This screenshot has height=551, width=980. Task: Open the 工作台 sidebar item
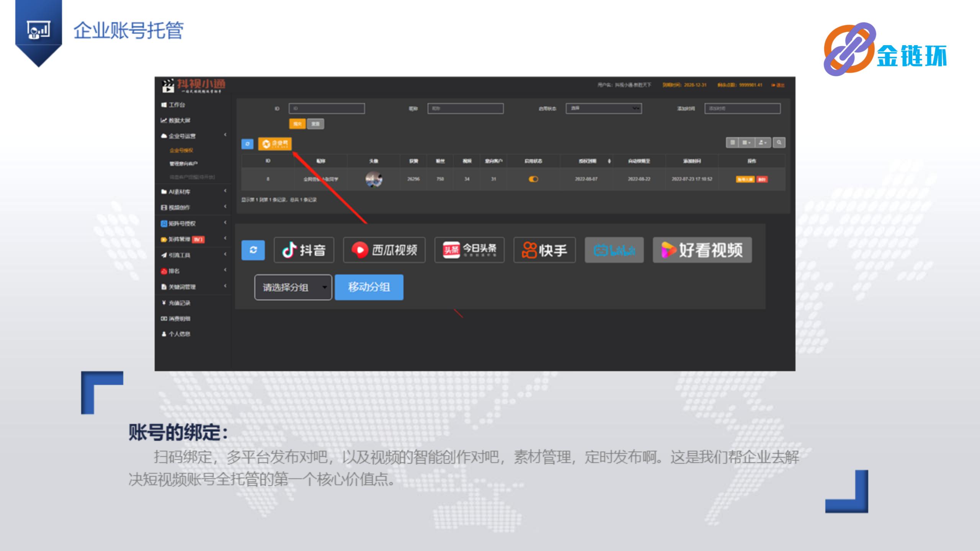click(173, 105)
